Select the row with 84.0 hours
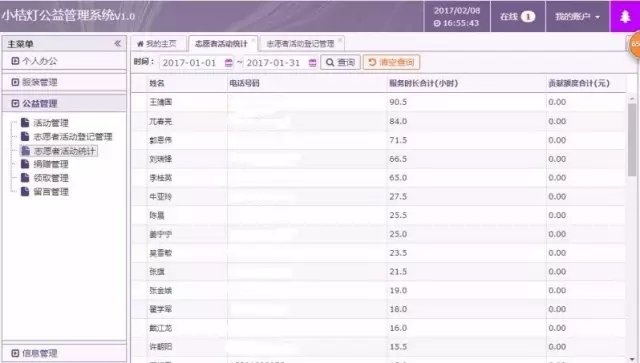This screenshot has height=363, width=640. [x=378, y=121]
